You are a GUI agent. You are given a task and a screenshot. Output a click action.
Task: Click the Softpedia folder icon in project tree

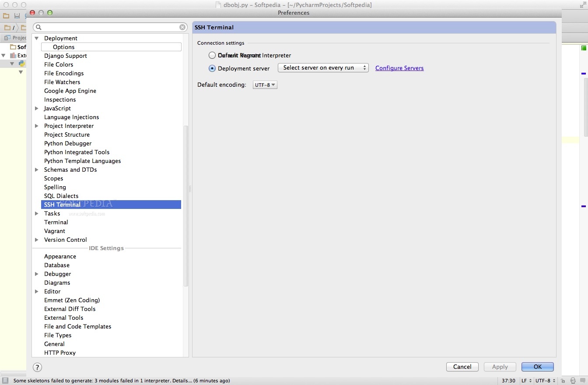(13, 47)
